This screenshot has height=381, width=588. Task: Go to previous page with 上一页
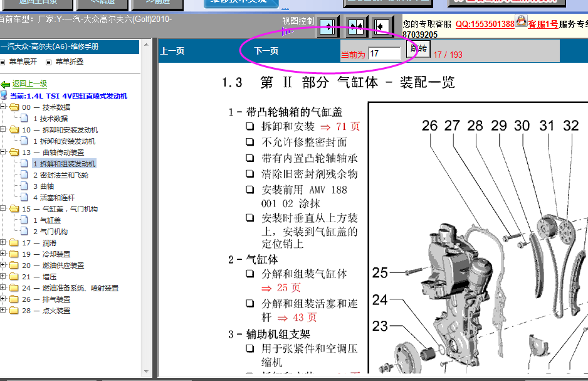pyautogui.click(x=172, y=51)
